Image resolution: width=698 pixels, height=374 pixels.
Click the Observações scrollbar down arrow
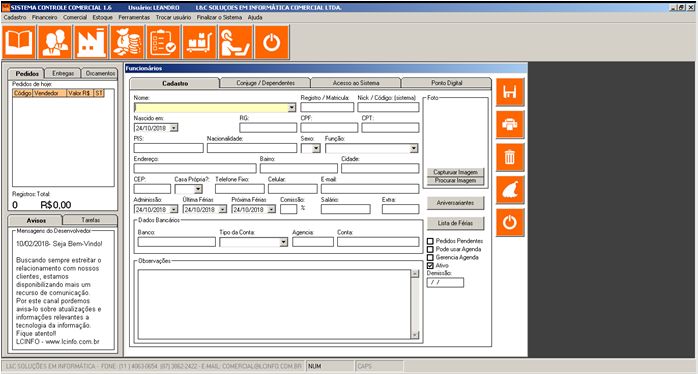[x=415, y=335]
